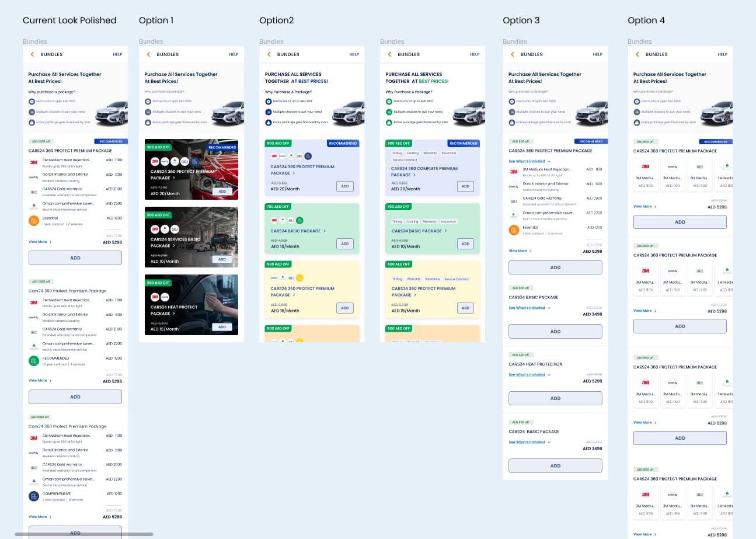Click back arrow in Option 4 frame header
756x539 pixels.
637,54
